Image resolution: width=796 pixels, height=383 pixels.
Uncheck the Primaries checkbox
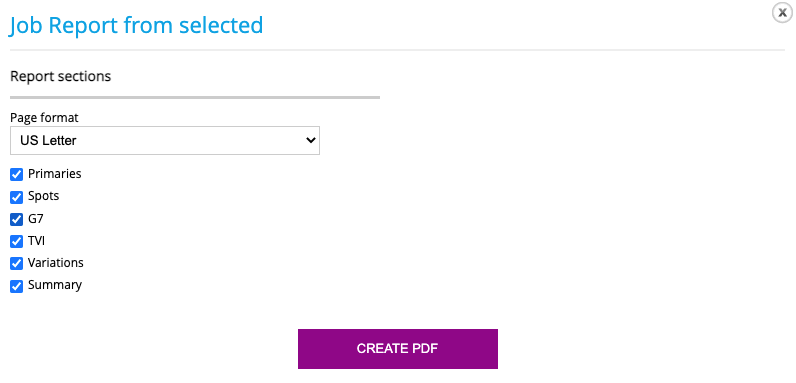pyautogui.click(x=16, y=174)
